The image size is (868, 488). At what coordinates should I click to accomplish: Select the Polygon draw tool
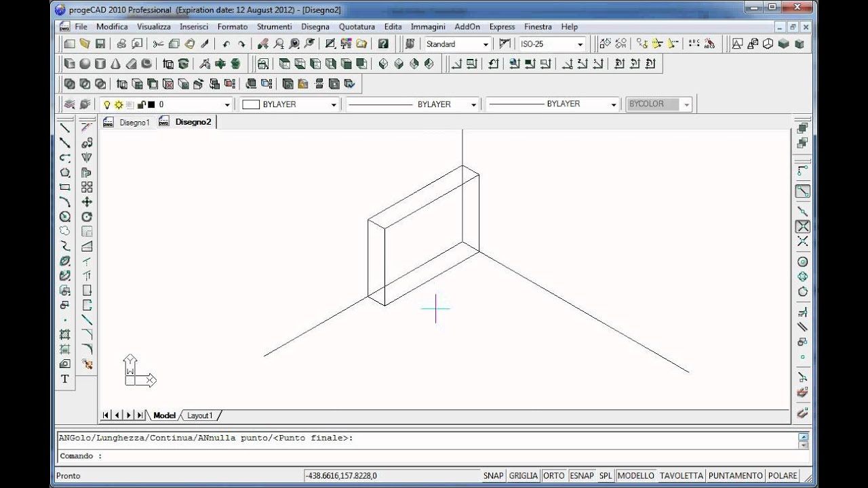65,173
